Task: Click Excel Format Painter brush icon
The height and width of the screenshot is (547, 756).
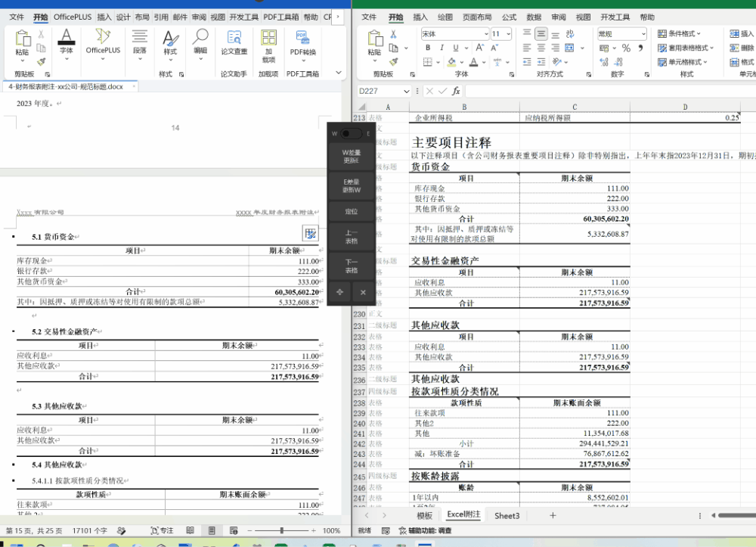Action: pos(394,62)
